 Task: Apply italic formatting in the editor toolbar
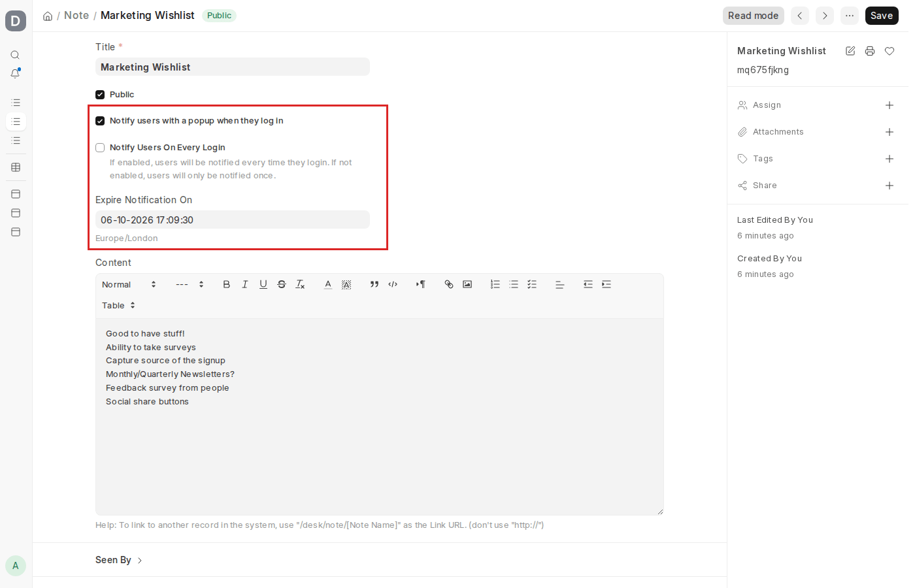(245, 284)
